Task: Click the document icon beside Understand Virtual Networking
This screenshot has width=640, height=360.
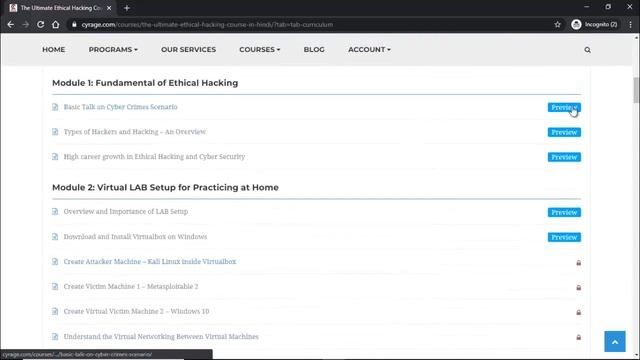Action: (x=55, y=337)
